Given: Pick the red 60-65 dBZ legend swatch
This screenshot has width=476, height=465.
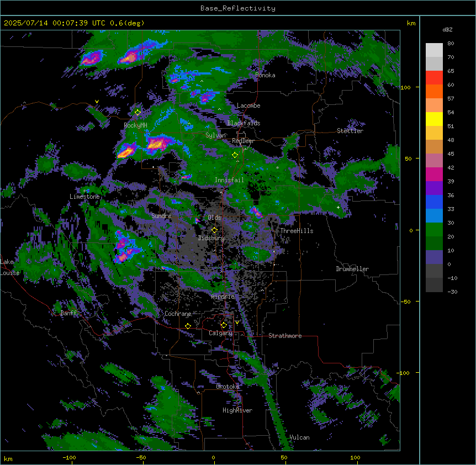Looking at the screenshot, I should pyautogui.click(x=434, y=78).
